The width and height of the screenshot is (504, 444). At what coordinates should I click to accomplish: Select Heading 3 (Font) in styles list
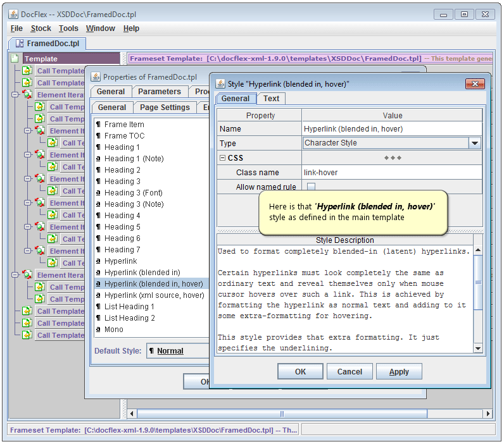pos(134,193)
